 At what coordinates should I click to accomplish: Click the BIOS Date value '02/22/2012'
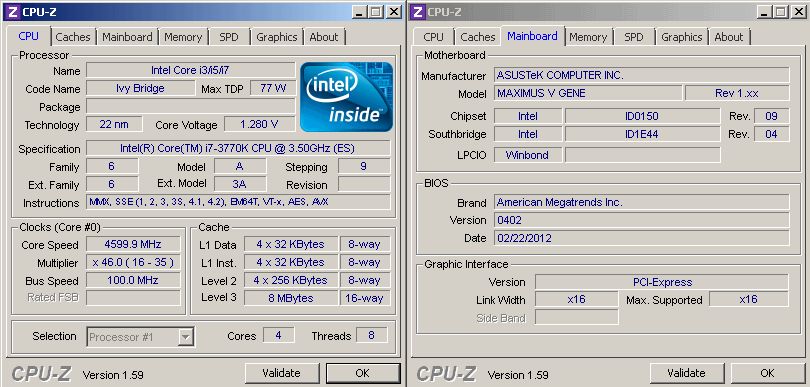(642, 238)
